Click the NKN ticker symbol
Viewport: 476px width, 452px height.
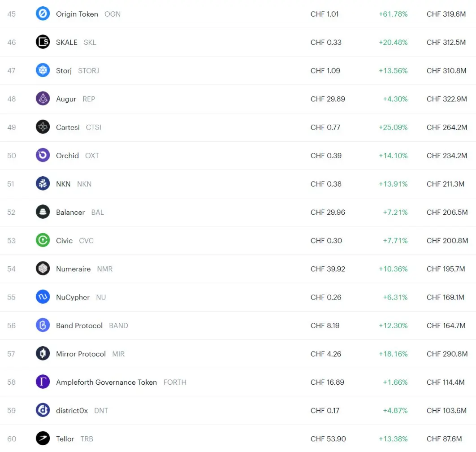[x=84, y=184]
